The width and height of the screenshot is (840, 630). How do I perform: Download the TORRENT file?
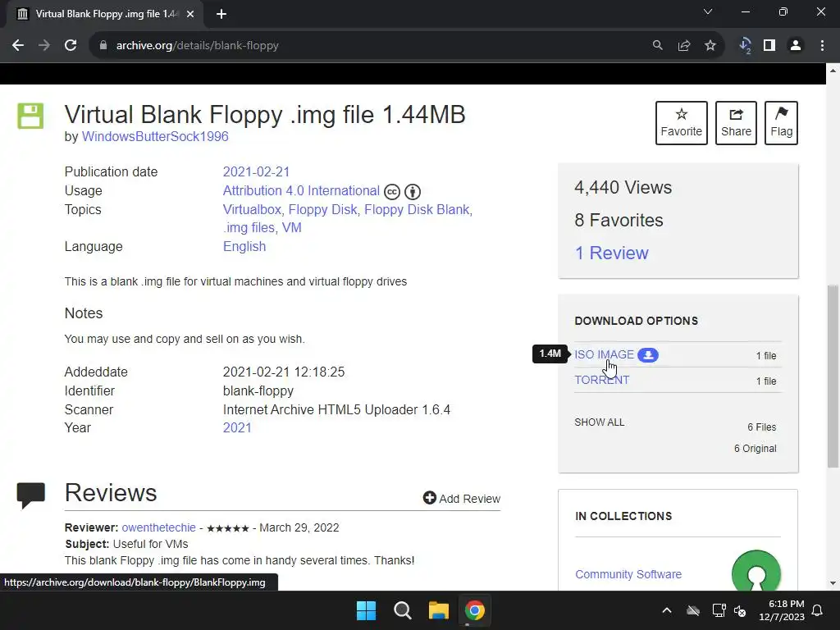(602, 380)
